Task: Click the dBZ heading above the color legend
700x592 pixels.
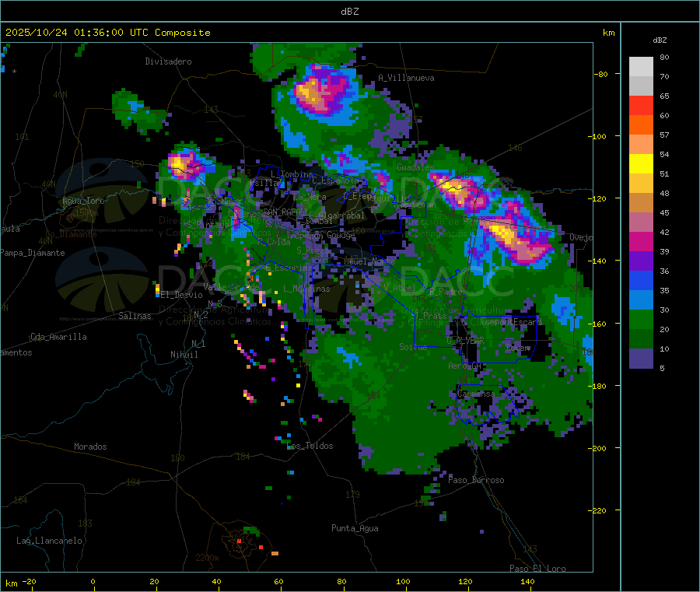Action: [x=660, y=40]
